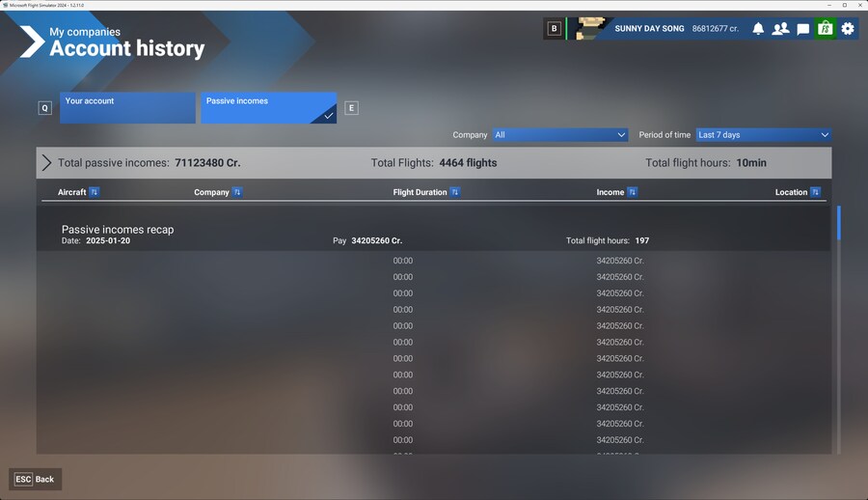Viewport: 868px width, 500px height.
Task: Open the Period of time dropdown
Action: (763, 135)
